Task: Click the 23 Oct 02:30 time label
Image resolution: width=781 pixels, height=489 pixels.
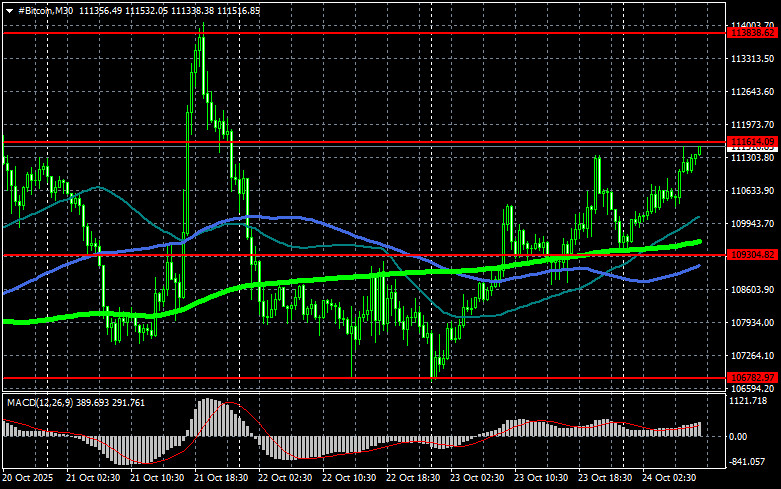Action: [x=477, y=478]
